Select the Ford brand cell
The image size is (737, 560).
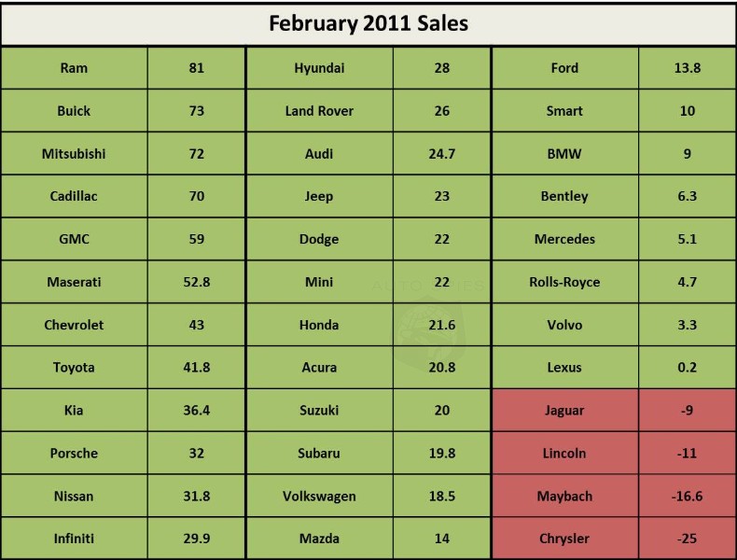pyautogui.click(x=564, y=68)
